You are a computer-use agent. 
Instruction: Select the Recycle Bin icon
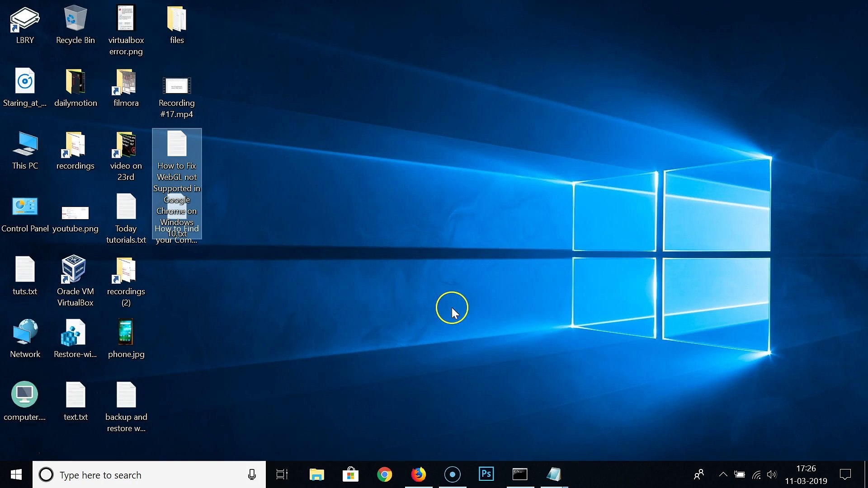coord(75,25)
